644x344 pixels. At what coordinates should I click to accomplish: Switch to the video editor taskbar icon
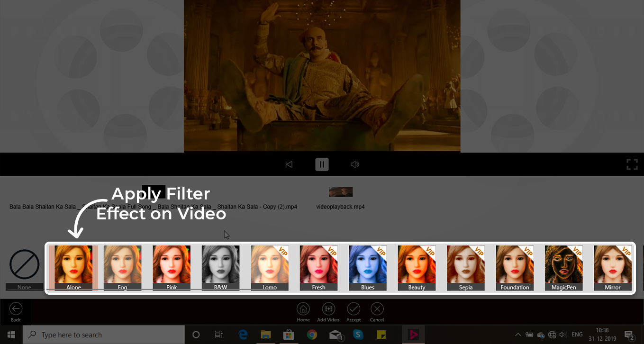(413, 335)
